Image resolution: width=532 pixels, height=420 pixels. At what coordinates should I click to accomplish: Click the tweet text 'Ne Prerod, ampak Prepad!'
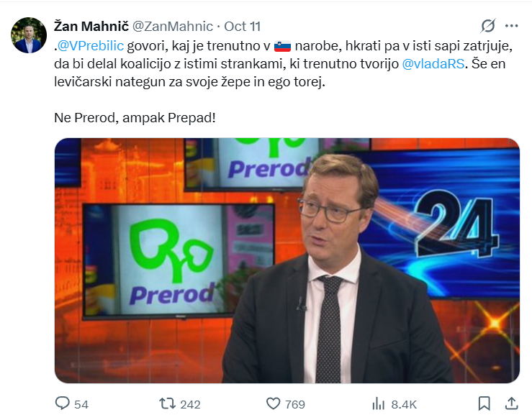click(x=135, y=118)
